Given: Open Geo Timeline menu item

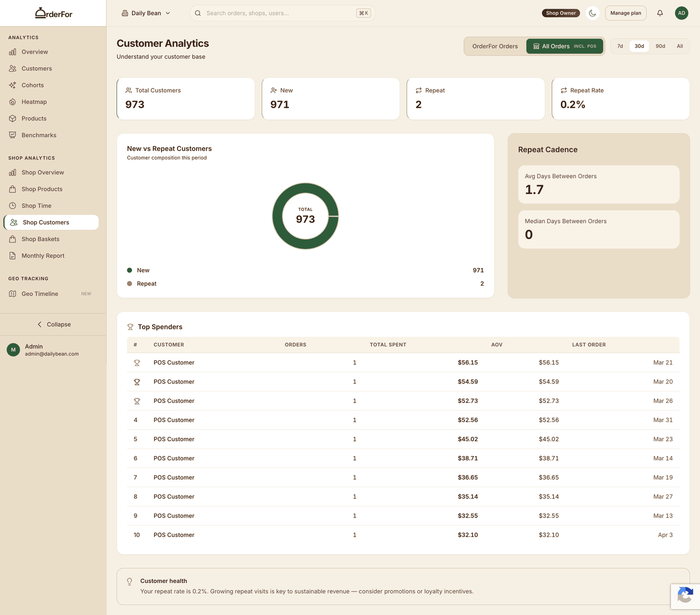Looking at the screenshot, I should (51, 293).
